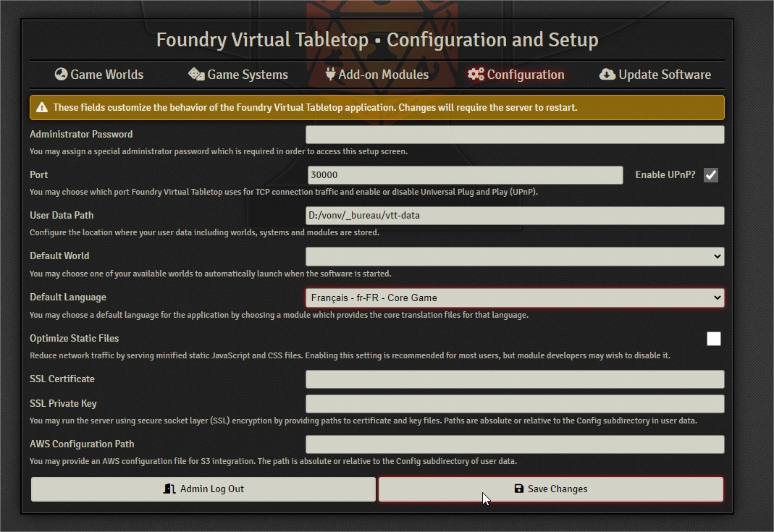This screenshot has width=774, height=532.
Task: Click the warning triangle icon in the yellow banner
Action: tap(42, 108)
